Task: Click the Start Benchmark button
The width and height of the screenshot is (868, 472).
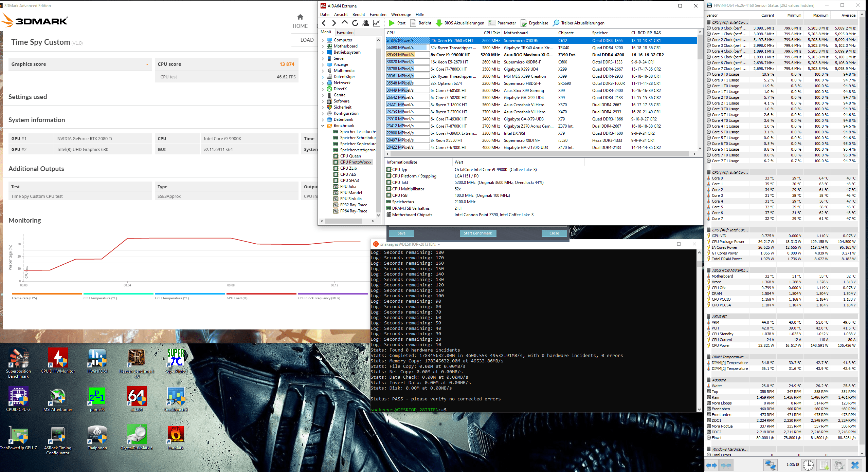Action: tap(478, 233)
